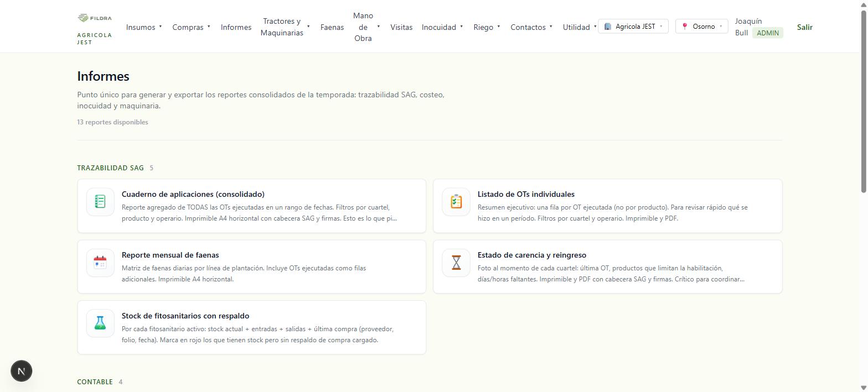This screenshot has height=392, width=868.
Task: Click the '13 reportes disponibles' text
Action: [x=112, y=122]
